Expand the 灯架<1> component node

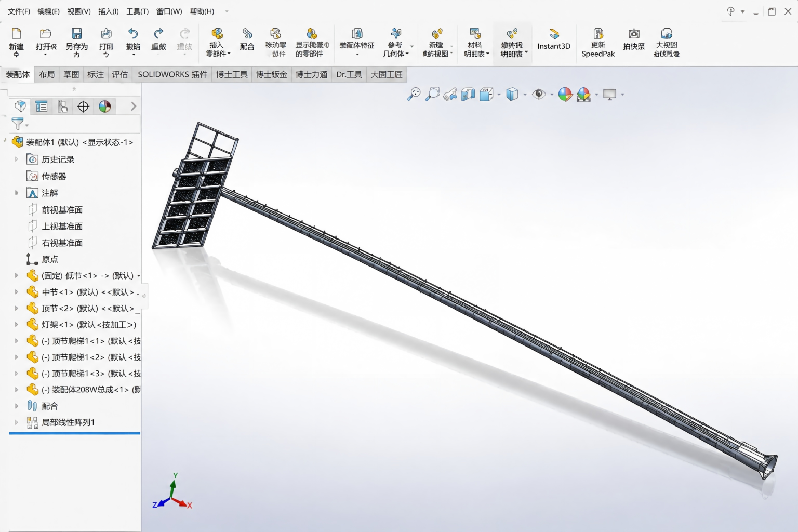[17, 325]
